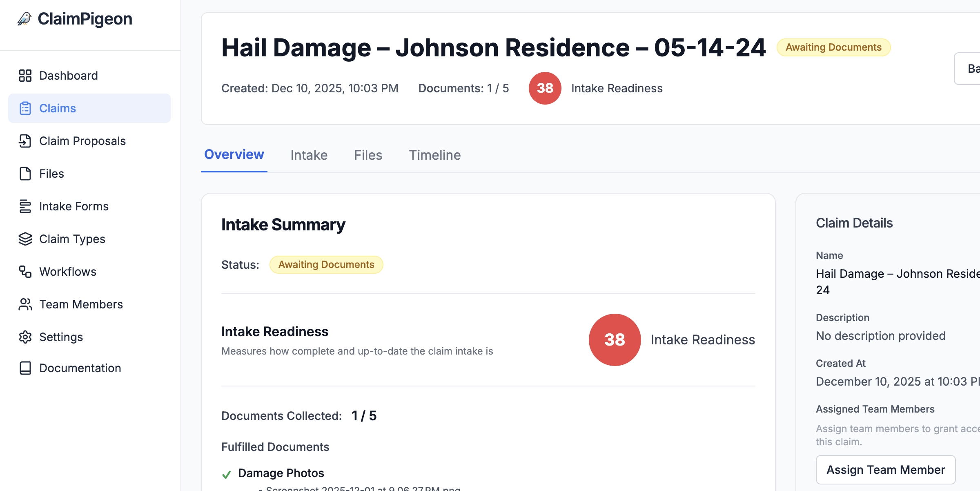Image resolution: width=980 pixels, height=491 pixels.
Task: Click the Team Members people icon
Action: 25,304
